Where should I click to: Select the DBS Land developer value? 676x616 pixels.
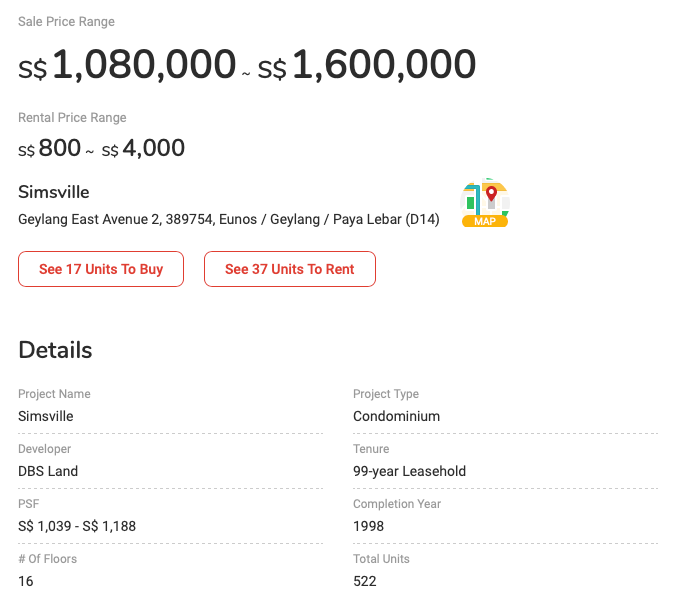(x=48, y=471)
